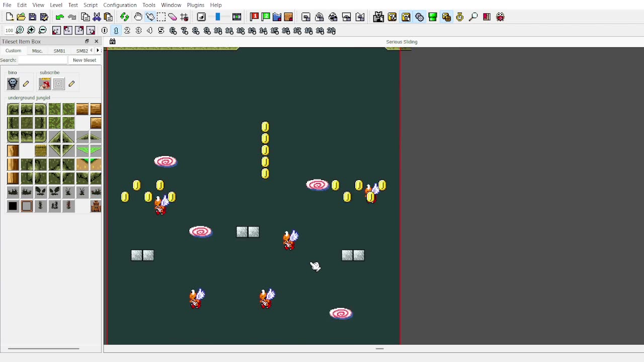Save the current level
This screenshot has height=362, width=644.
[x=32, y=17]
